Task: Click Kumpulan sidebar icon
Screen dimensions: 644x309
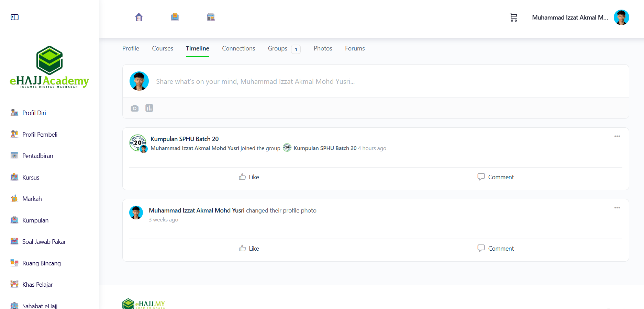Action: 14,220
